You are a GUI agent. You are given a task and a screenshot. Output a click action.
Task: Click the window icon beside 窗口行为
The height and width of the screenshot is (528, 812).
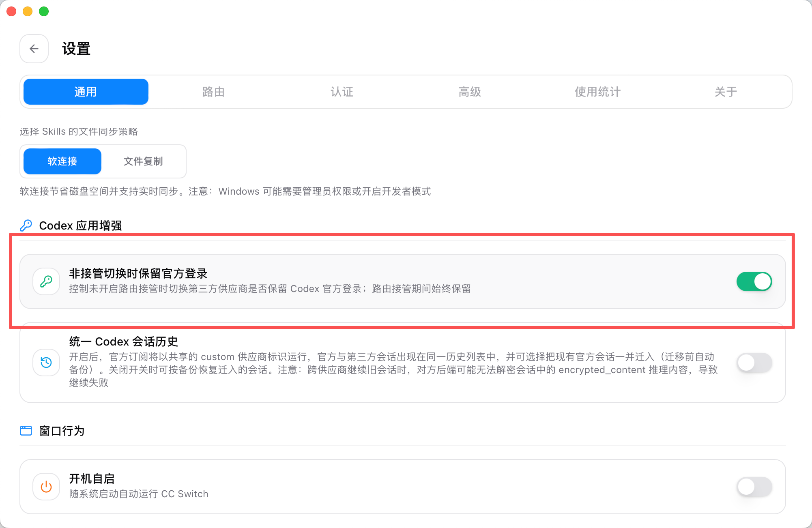[x=26, y=431]
